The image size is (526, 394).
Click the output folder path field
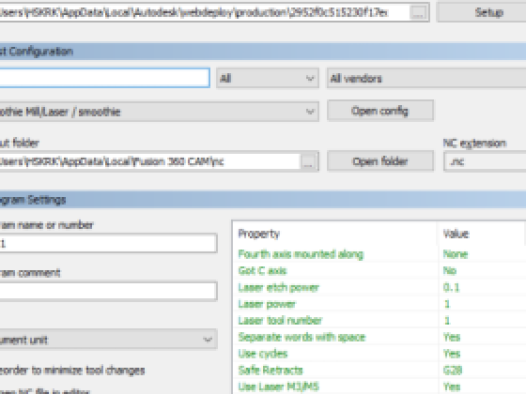pos(150,162)
